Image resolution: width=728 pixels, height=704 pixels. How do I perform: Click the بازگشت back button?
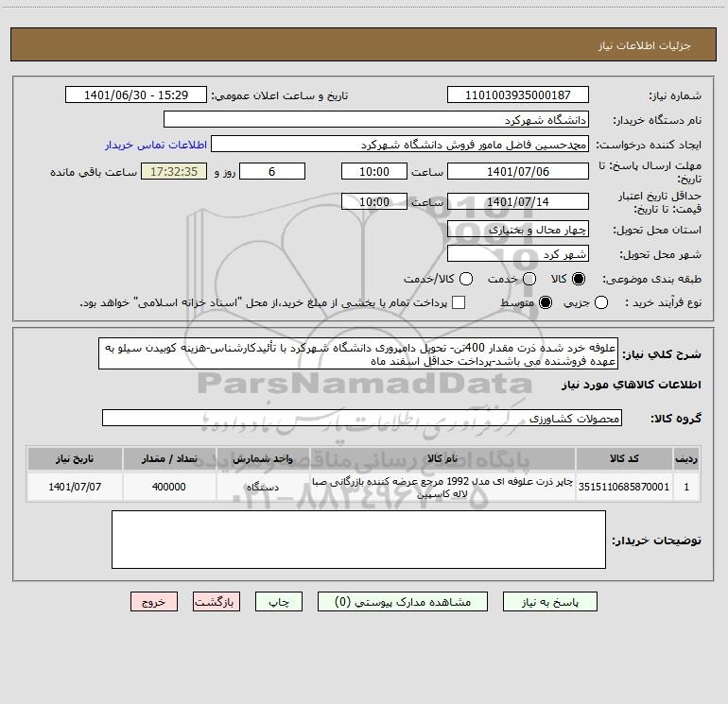pyautogui.click(x=217, y=602)
